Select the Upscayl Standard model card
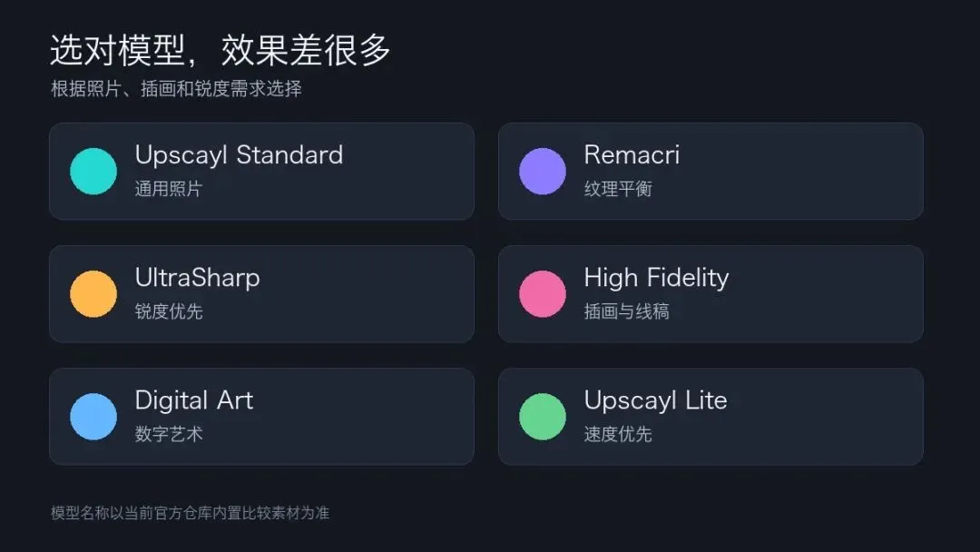 pyautogui.click(x=261, y=172)
